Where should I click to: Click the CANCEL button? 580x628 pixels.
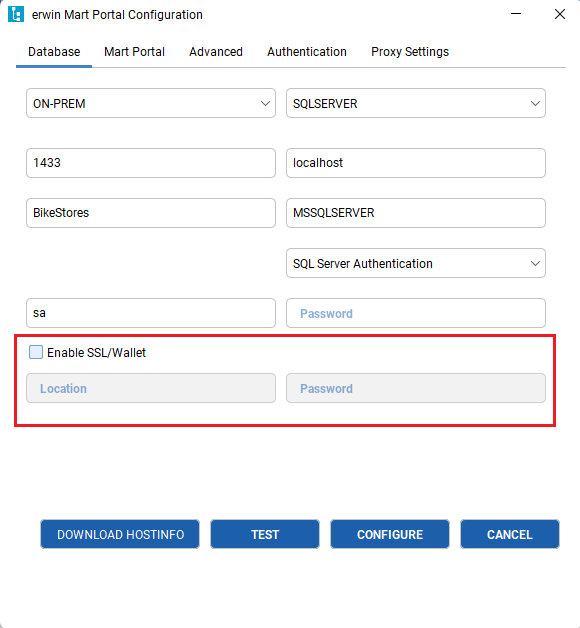point(510,534)
